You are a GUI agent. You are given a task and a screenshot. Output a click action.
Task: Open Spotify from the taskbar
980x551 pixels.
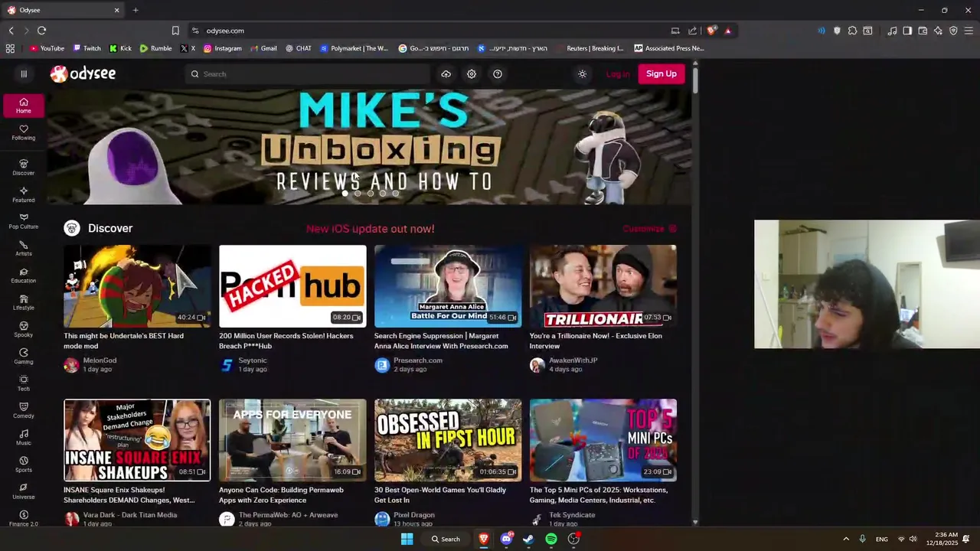point(551,539)
